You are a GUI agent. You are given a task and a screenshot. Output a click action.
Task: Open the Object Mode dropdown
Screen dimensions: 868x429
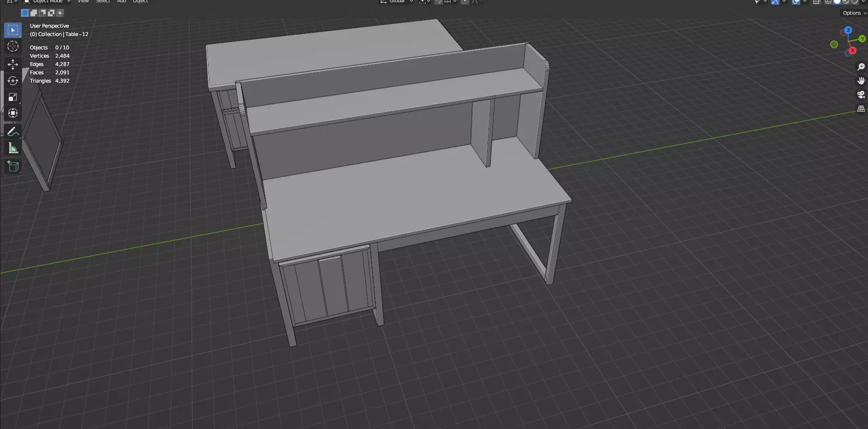pos(48,1)
